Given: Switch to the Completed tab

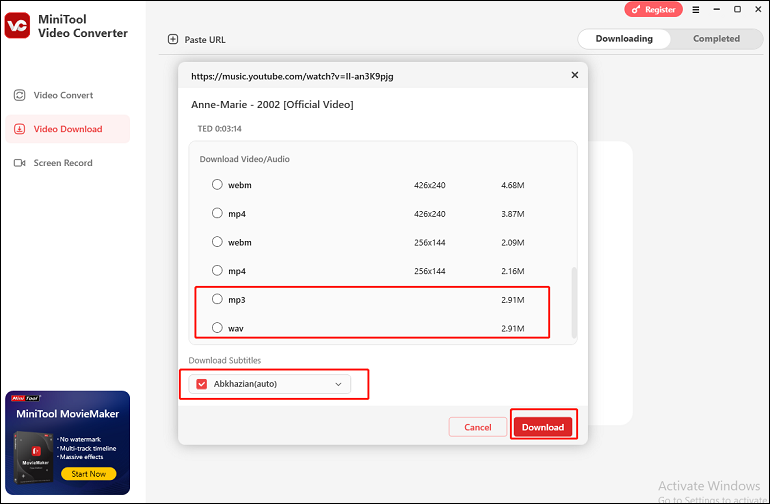Looking at the screenshot, I should [716, 39].
